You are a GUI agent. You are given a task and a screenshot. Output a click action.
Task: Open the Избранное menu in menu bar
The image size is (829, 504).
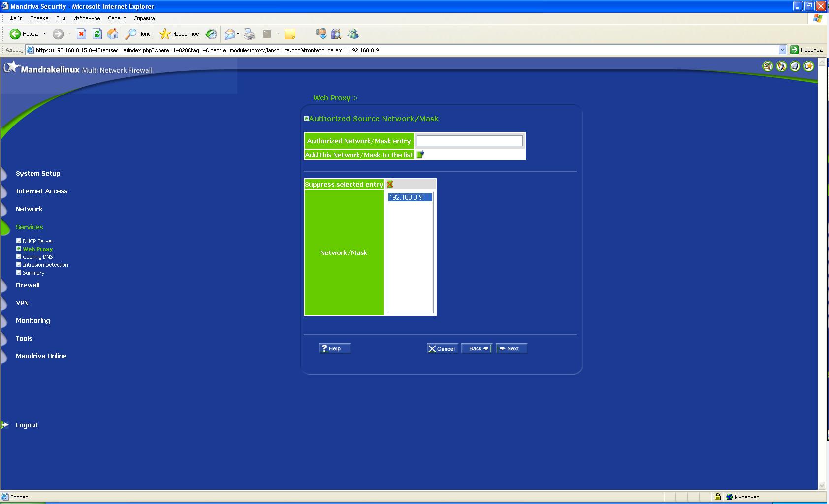click(x=87, y=18)
